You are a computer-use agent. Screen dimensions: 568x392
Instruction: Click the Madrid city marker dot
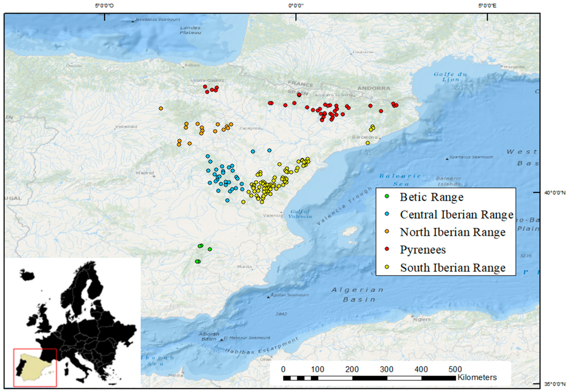154,176
